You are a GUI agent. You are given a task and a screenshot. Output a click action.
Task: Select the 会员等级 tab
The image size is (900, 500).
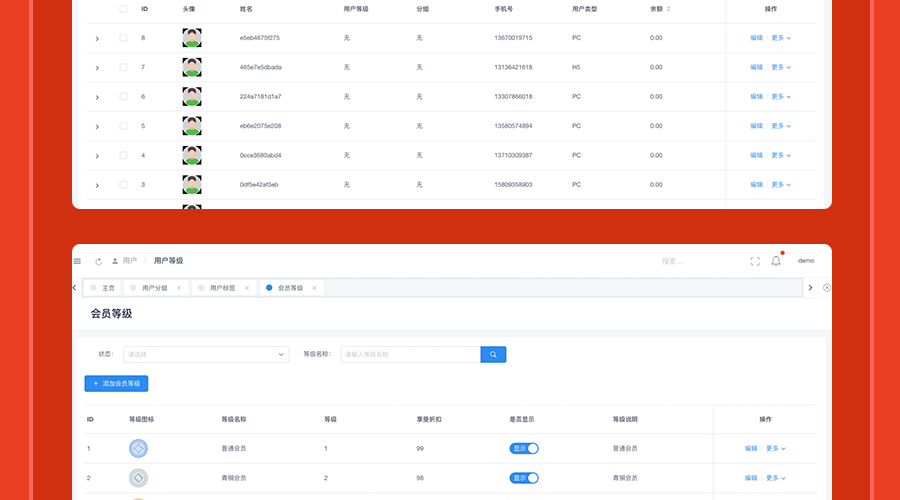[x=290, y=288]
